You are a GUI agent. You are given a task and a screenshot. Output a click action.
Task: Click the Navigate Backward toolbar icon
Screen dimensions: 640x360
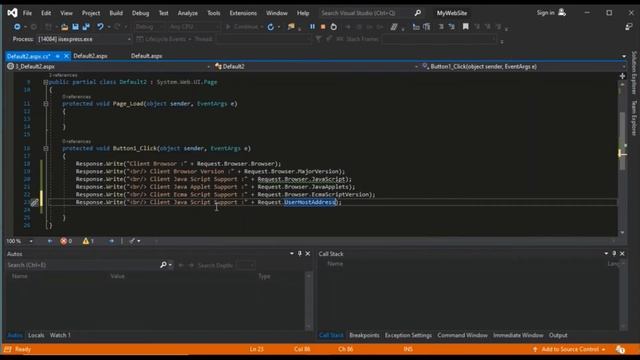tap(17, 27)
